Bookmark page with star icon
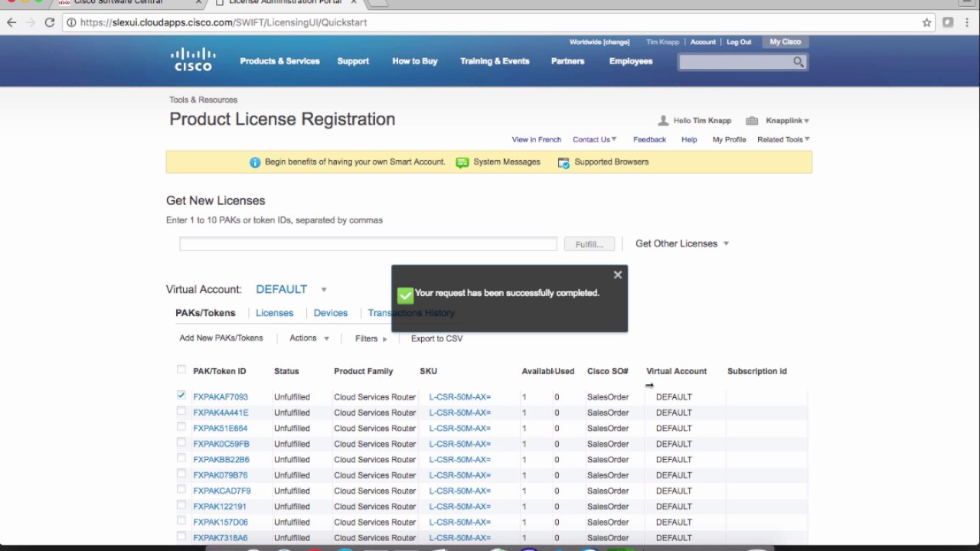Viewport: 980px width, 551px height. 927,22
